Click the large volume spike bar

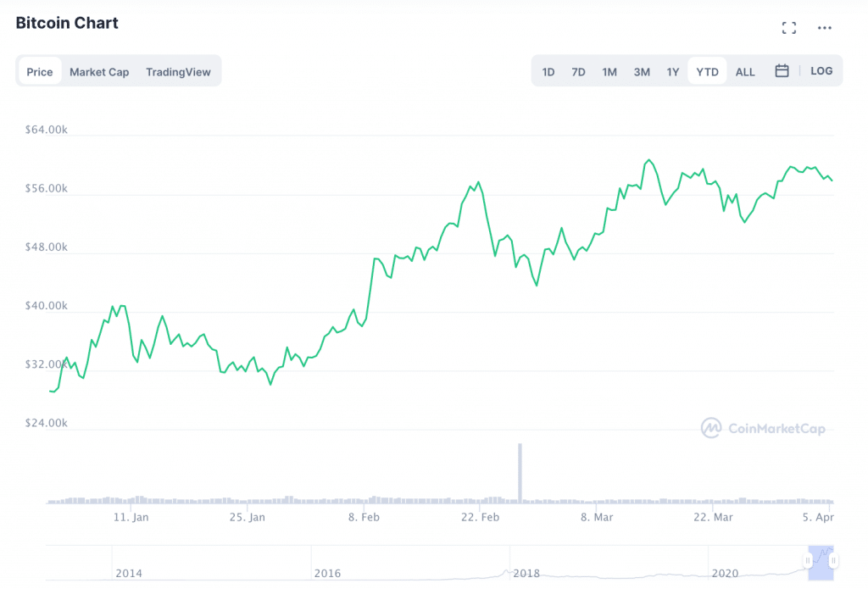520,473
